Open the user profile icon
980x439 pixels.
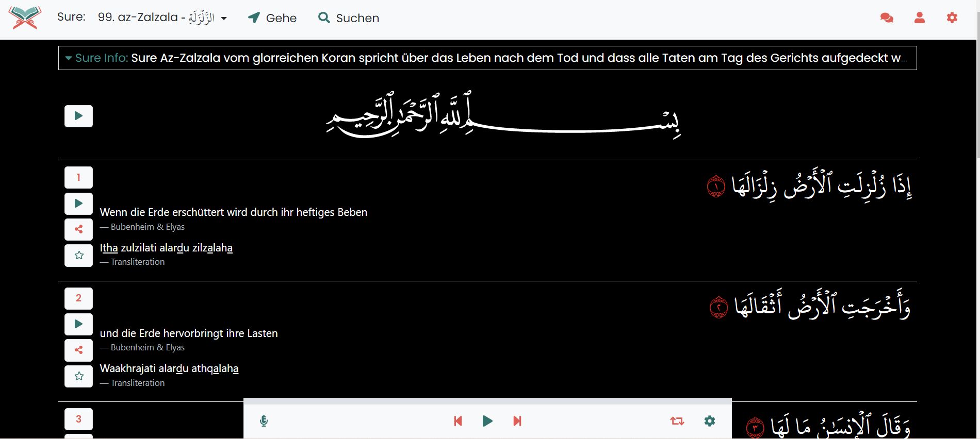919,18
